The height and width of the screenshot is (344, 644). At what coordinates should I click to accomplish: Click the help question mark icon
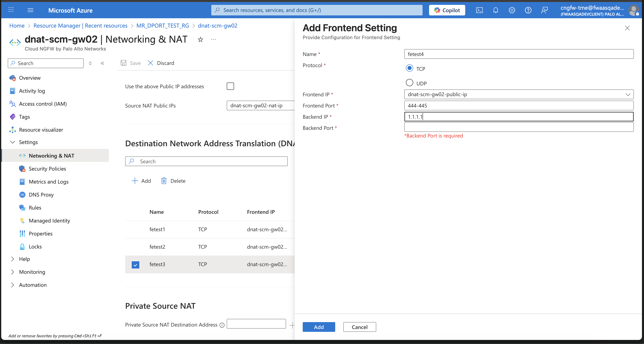[528, 10]
